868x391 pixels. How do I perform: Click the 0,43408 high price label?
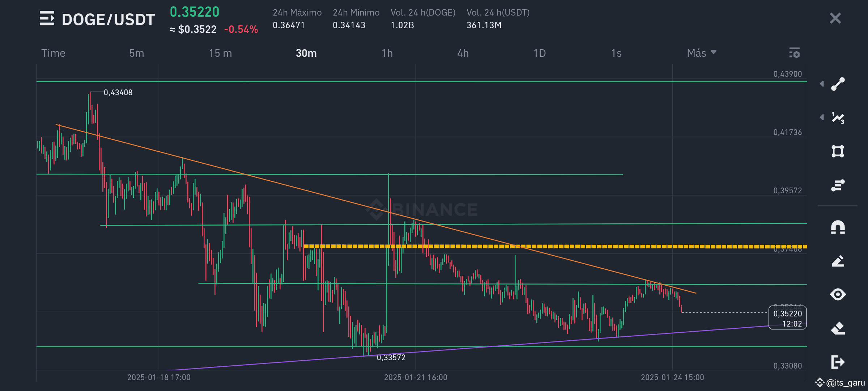118,93
